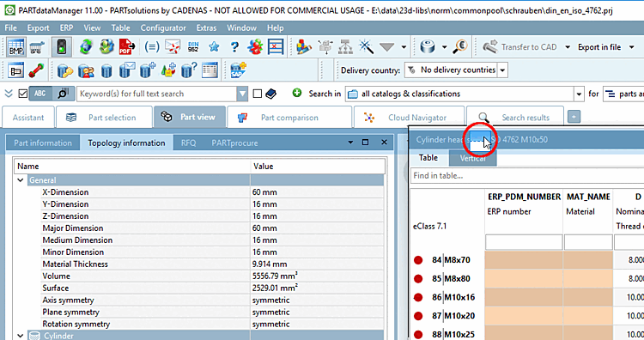Click the blue star favorites icon

[x=214, y=47]
